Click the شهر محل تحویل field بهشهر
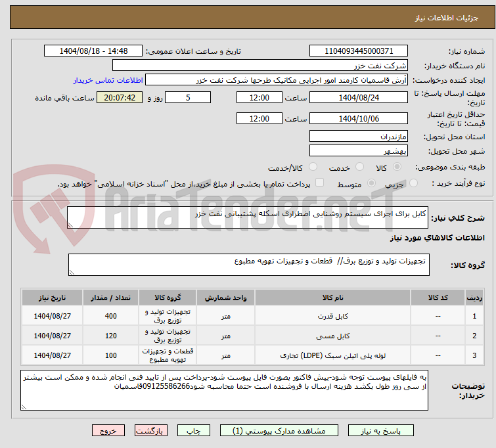 pyautogui.click(x=359, y=151)
